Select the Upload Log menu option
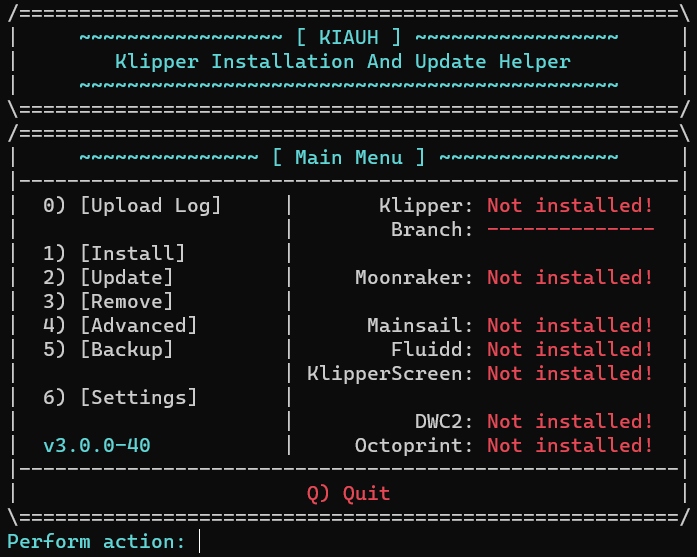This screenshot has height=557, width=697. click(132, 206)
